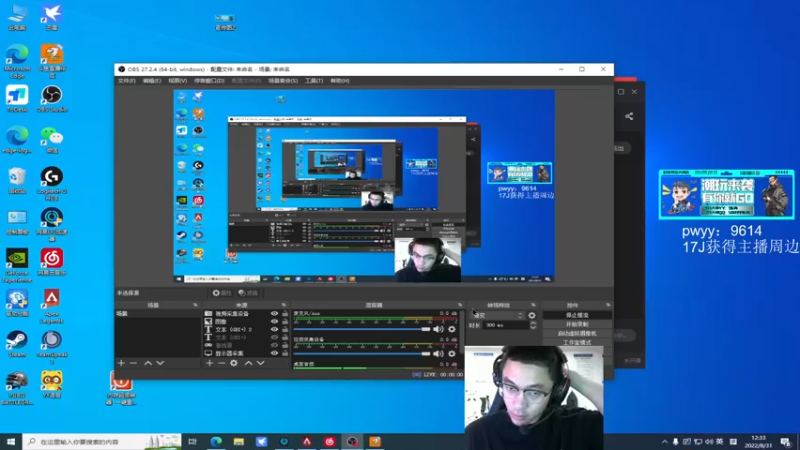Image resolution: width=800 pixels, height=450 pixels.
Task: Open the 工具(T) menu
Action: [314, 81]
